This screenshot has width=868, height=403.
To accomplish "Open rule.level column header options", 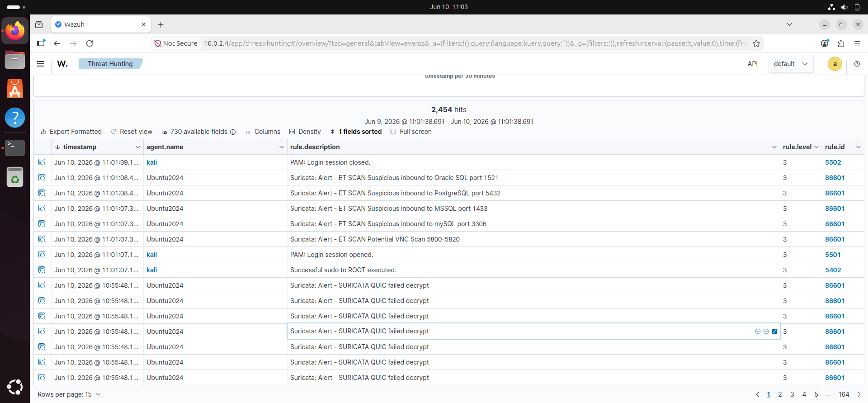I will 816,147.
